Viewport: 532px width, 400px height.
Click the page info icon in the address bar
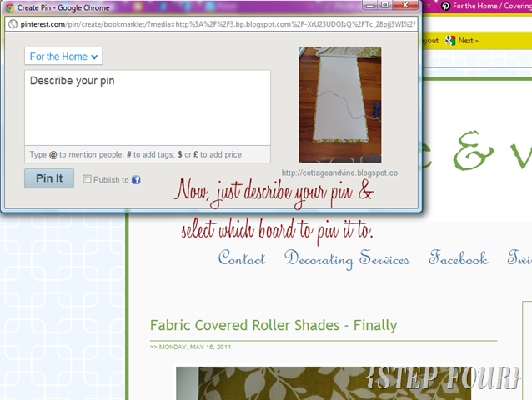tap(13, 24)
